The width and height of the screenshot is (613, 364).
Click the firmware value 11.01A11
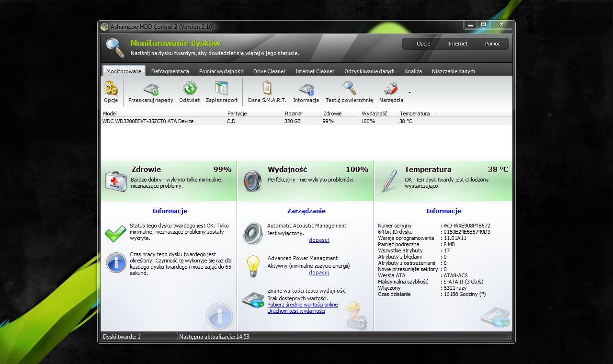(455, 238)
